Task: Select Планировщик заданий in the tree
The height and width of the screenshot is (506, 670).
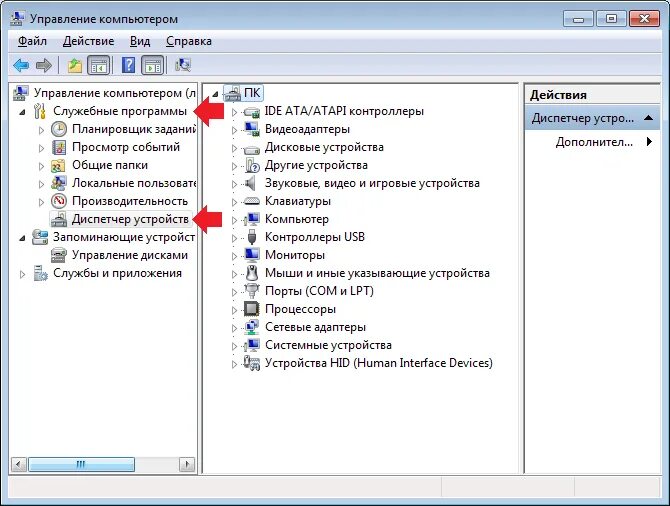Action: pyautogui.click(x=134, y=129)
